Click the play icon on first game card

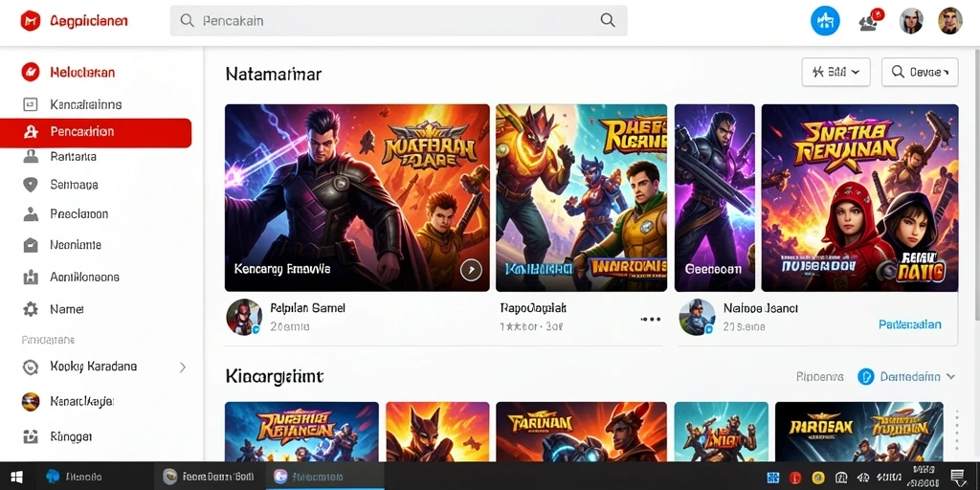pos(471,269)
